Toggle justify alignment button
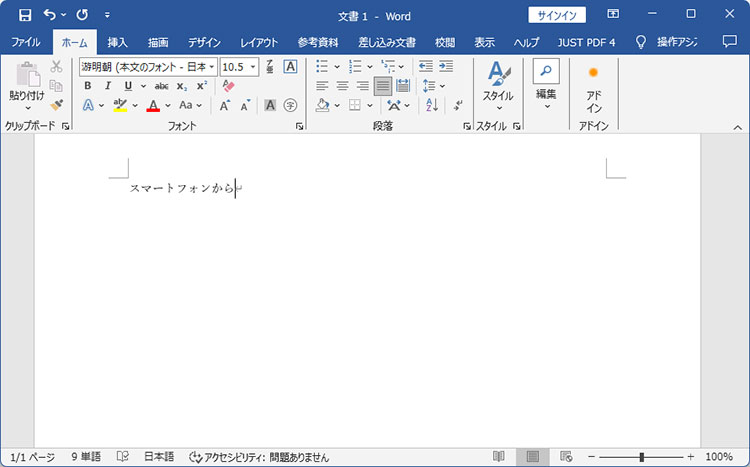 coord(382,86)
